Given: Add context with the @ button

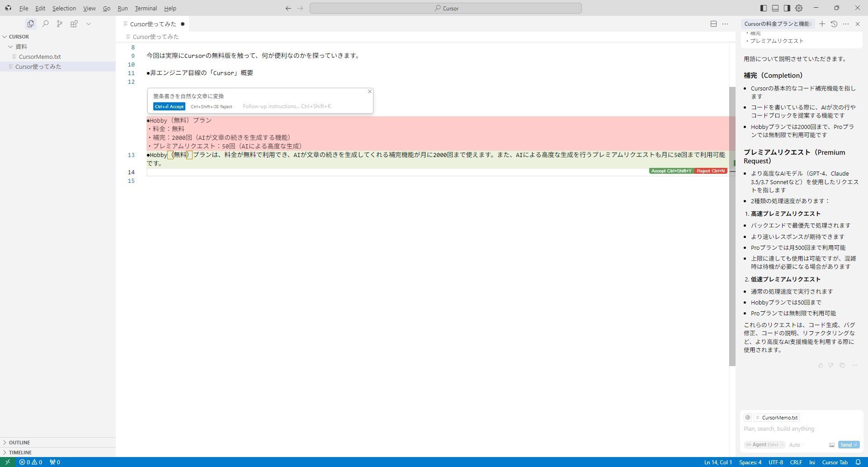Looking at the screenshot, I should [748, 418].
